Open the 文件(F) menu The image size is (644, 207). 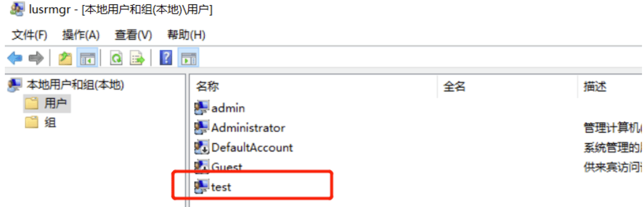click(29, 35)
